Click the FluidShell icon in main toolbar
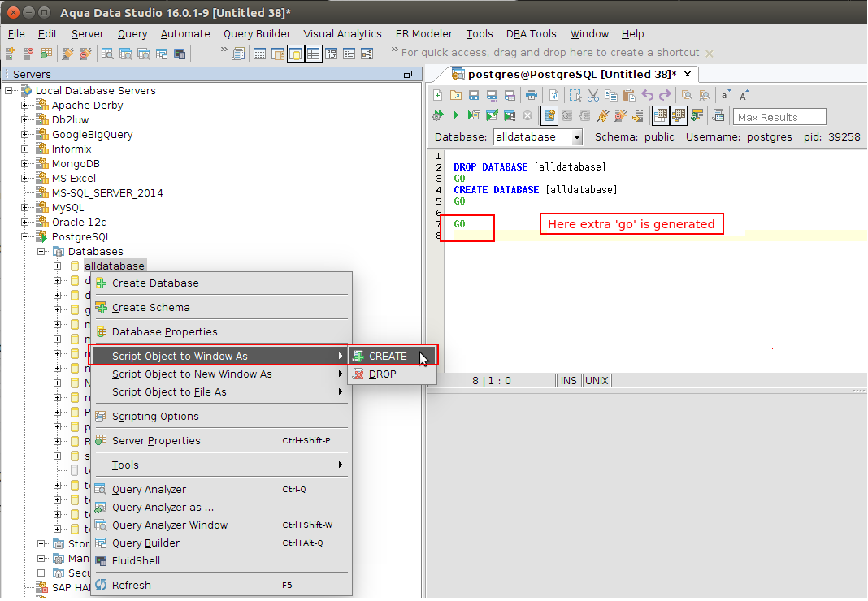 (x=180, y=54)
